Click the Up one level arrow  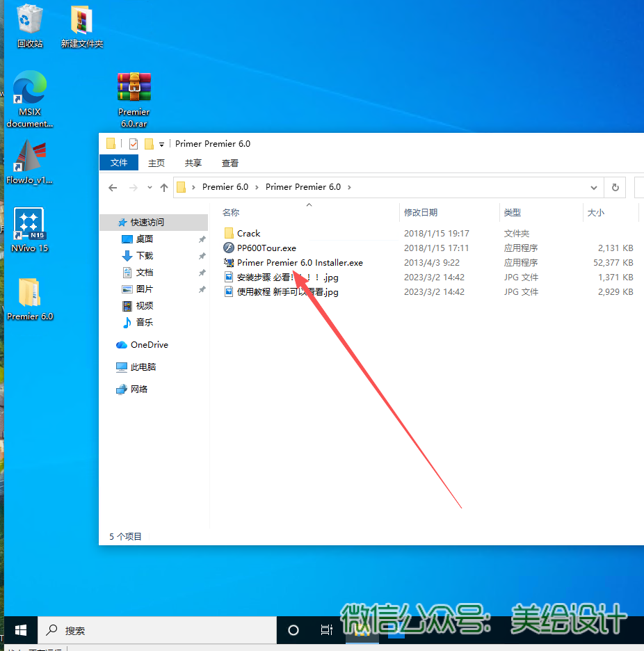click(164, 187)
